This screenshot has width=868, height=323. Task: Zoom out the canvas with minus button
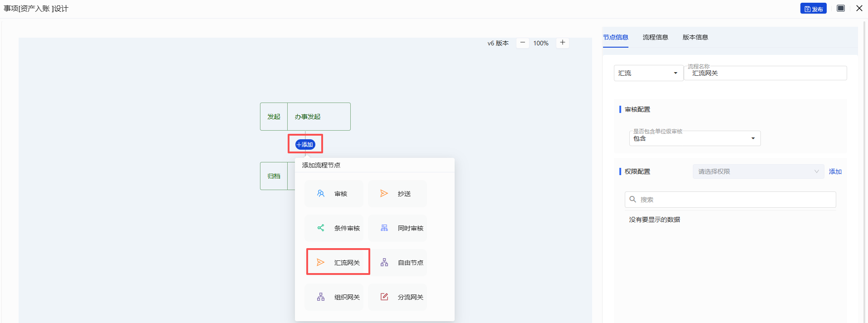(522, 43)
